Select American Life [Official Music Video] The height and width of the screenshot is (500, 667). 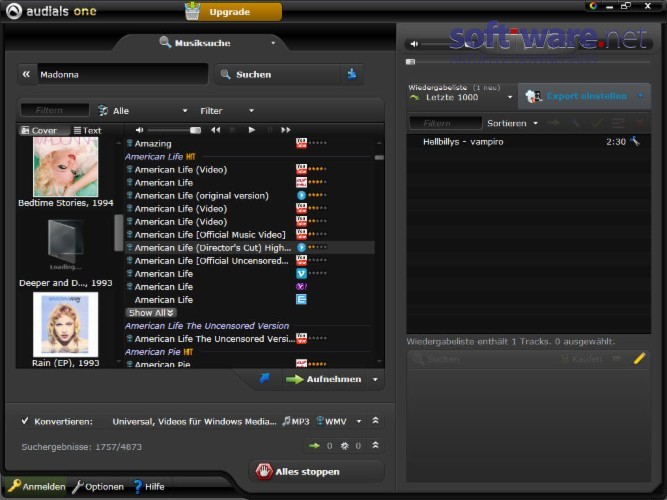tap(210, 235)
